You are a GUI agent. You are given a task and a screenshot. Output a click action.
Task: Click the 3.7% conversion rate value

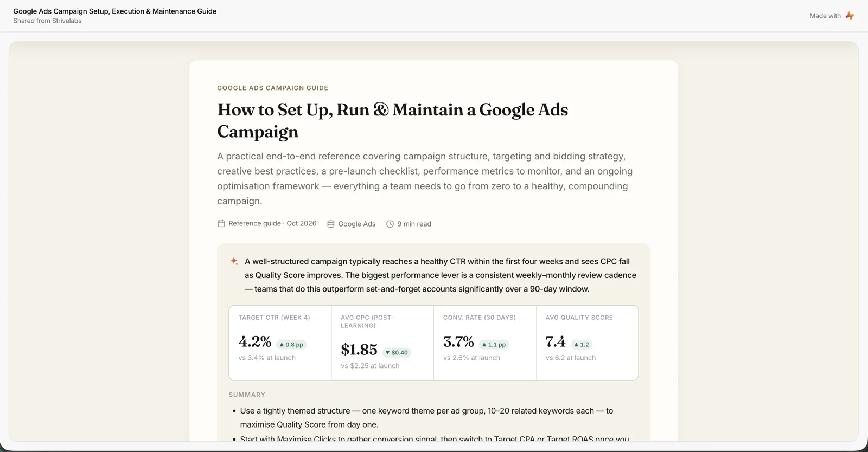click(458, 342)
